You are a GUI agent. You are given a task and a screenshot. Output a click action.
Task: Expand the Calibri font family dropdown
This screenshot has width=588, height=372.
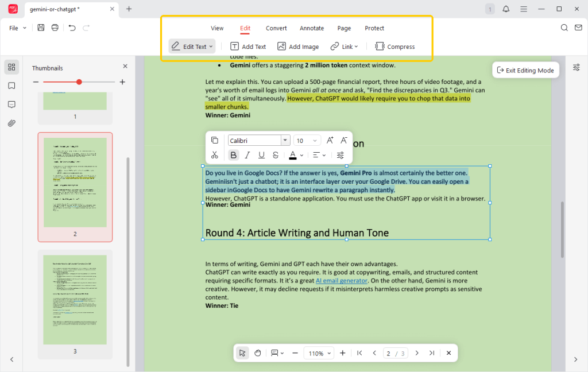[x=285, y=140]
